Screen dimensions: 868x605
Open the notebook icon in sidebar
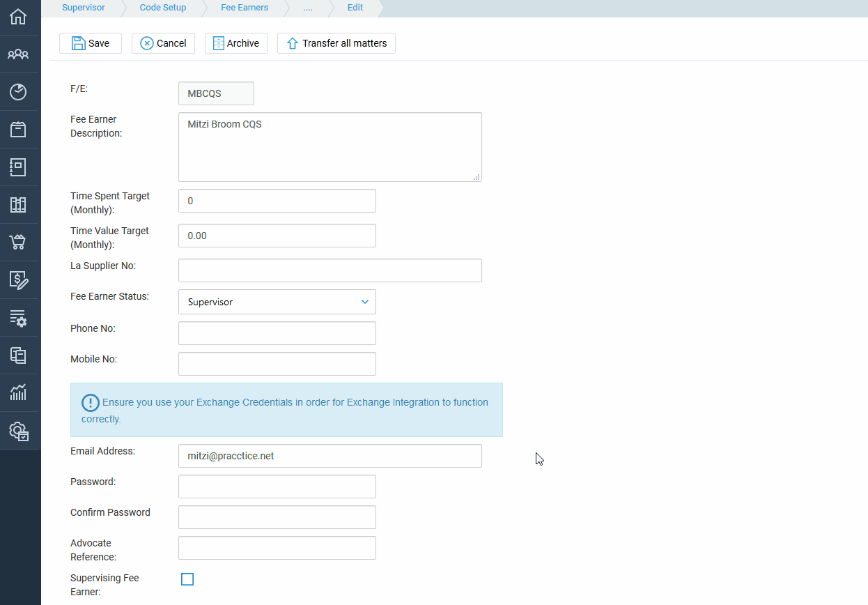[18, 167]
